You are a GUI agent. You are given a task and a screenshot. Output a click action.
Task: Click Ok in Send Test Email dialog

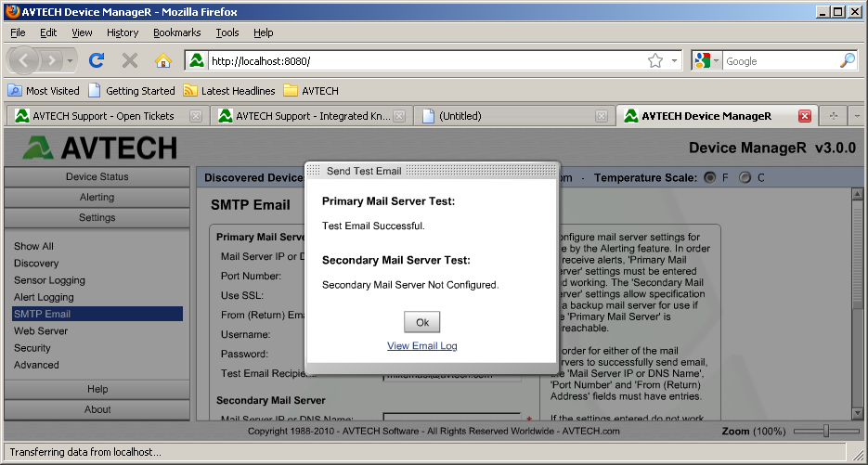tap(421, 322)
